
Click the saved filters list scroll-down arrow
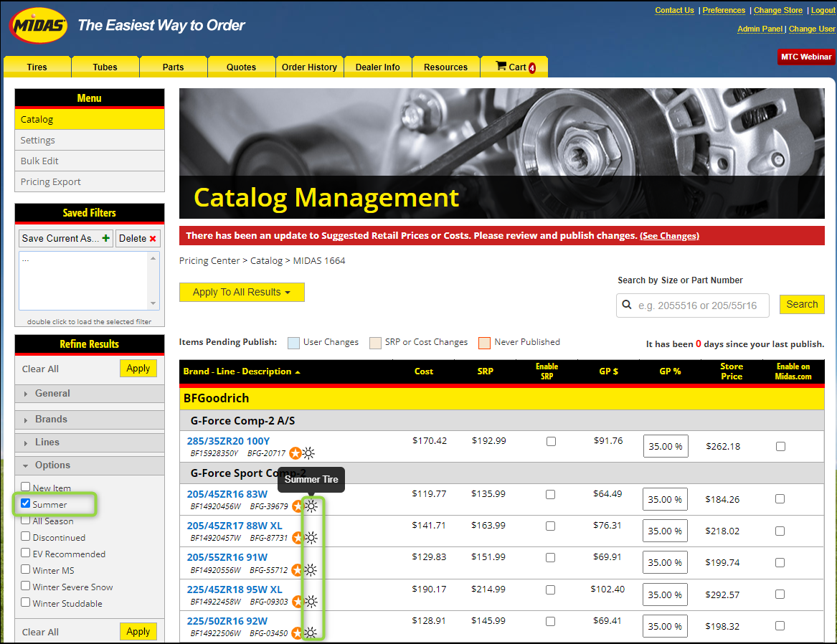pyautogui.click(x=153, y=303)
